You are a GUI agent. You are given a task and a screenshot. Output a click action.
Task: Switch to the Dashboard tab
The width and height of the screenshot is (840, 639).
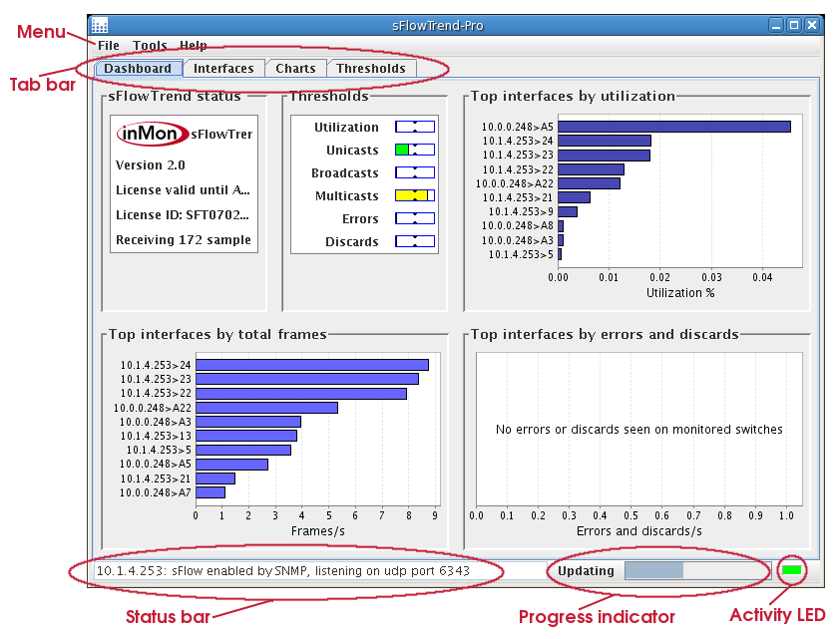coord(139,69)
